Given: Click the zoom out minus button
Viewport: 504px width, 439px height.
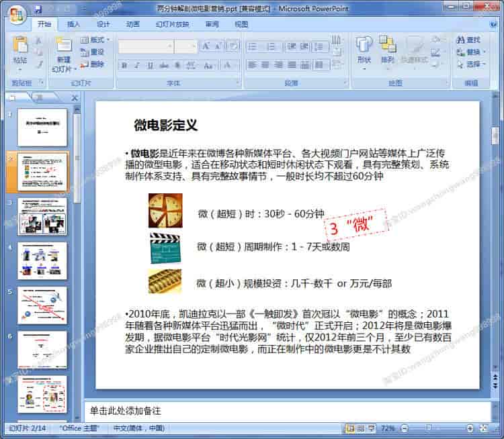Looking at the screenshot, I should 405,428.
